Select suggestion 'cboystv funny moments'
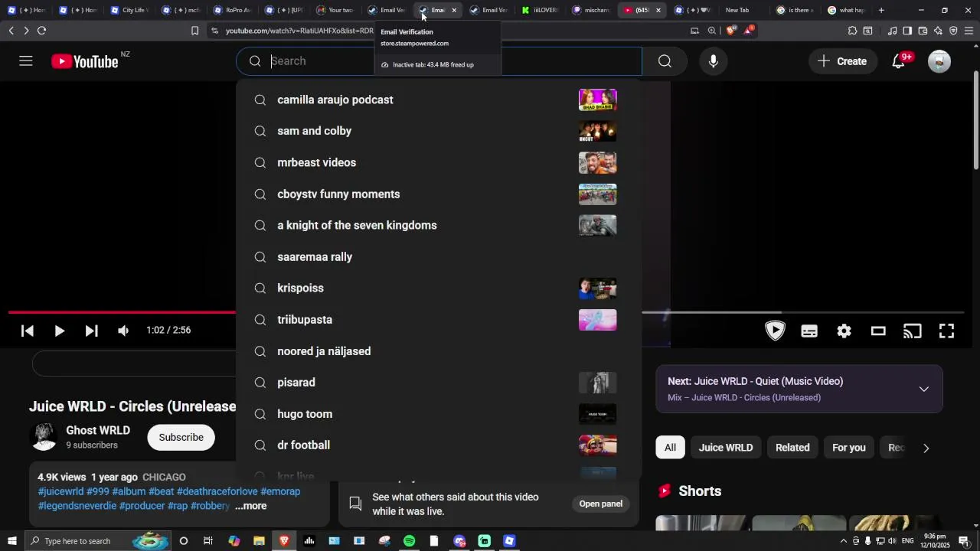 [439, 194]
